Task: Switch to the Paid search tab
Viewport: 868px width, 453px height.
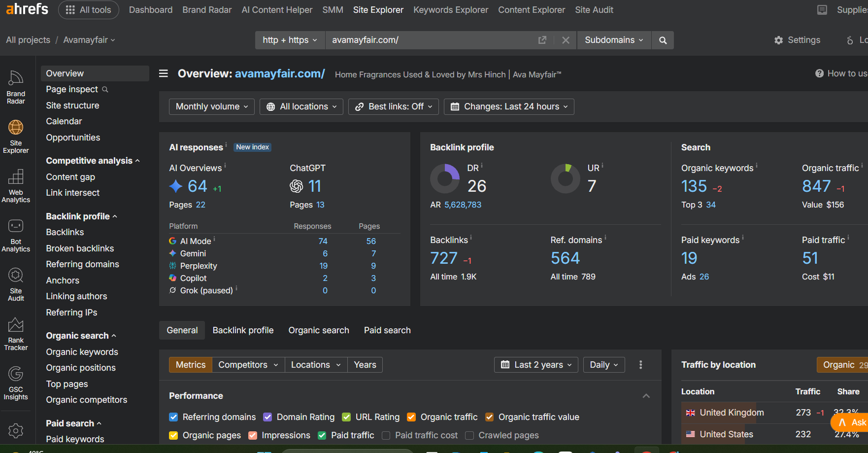Action: click(387, 330)
